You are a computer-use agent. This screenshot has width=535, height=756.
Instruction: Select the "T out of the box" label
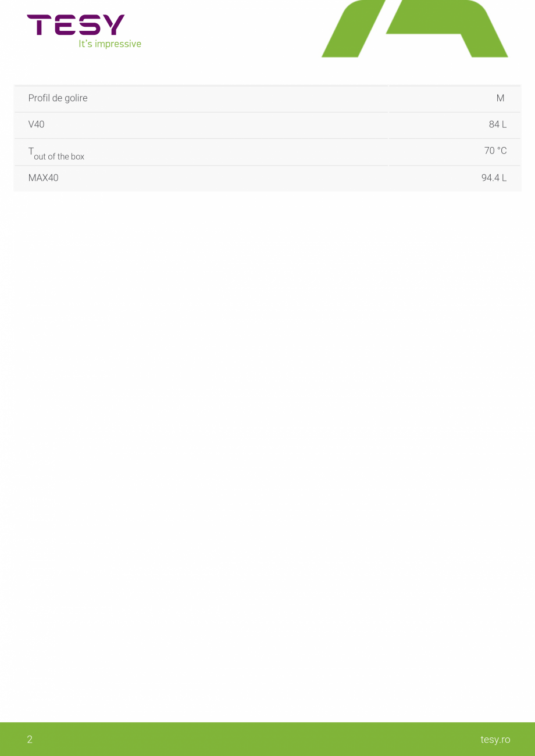click(56, 153)
